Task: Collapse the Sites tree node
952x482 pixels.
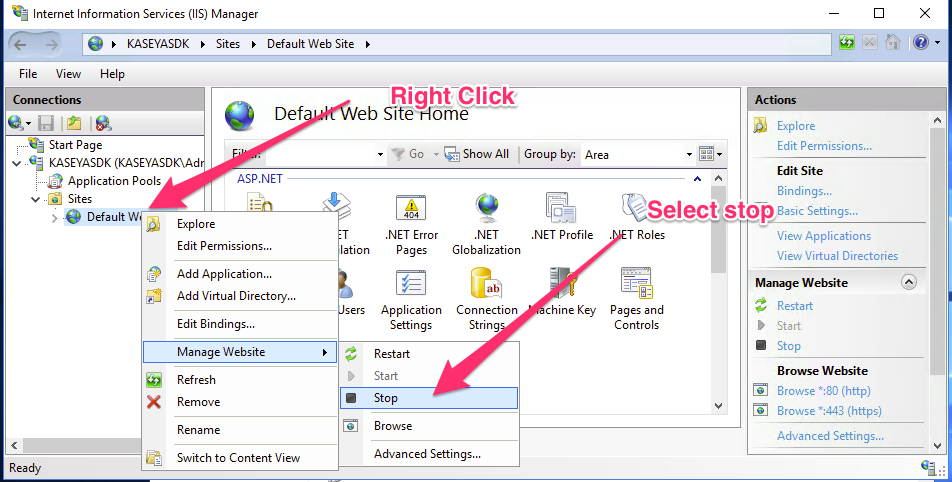Action: (36, 199)
